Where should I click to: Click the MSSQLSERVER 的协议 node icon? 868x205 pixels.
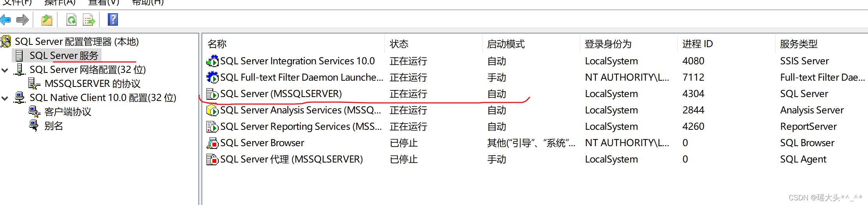(x=34, y=83)
